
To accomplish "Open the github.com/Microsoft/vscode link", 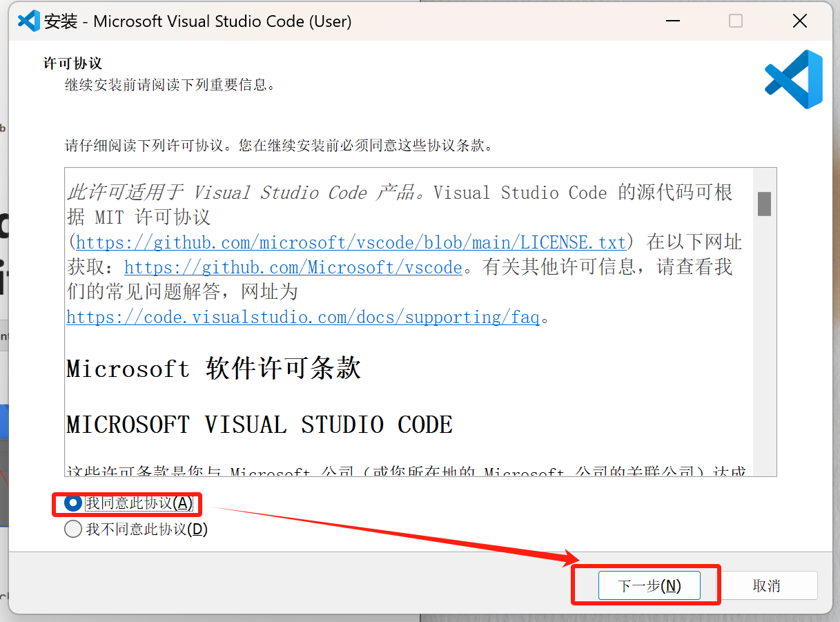I will click(x=293, y=267).
